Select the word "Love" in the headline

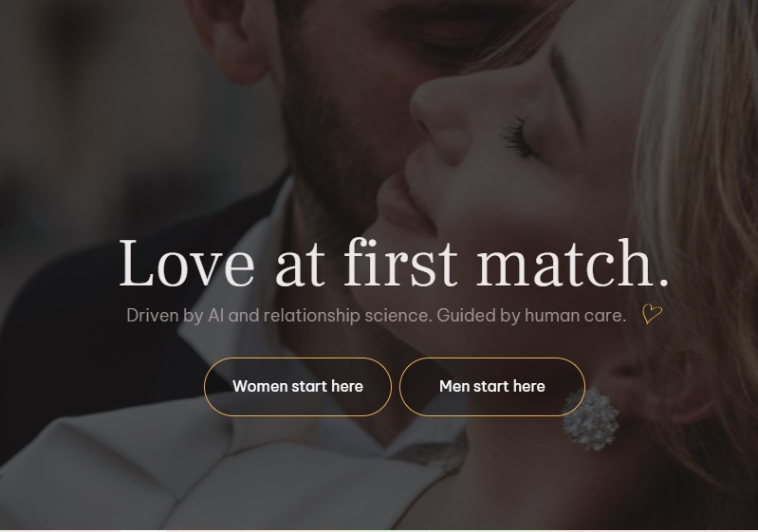click(x=187, y=264)
